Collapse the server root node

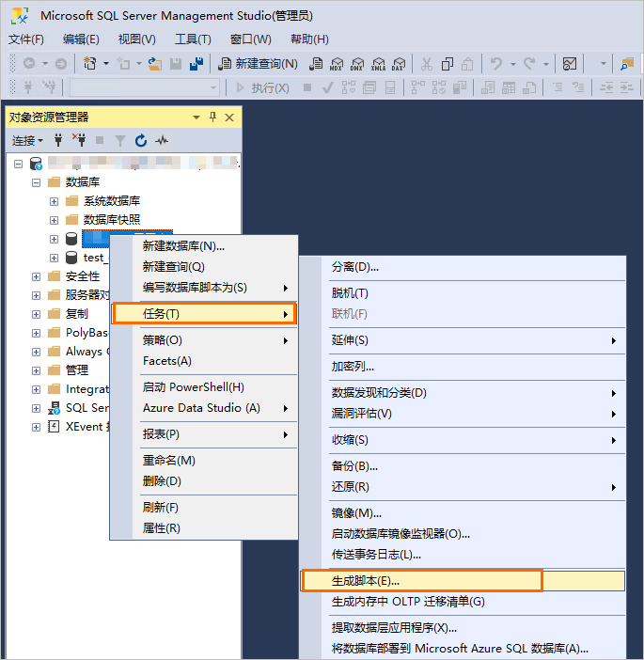point(18,164)
